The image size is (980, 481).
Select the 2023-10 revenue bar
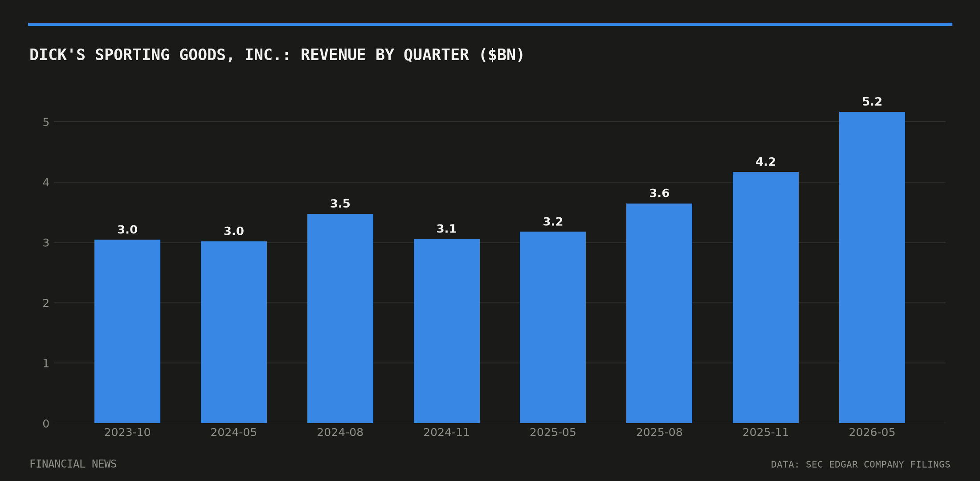pos(127,331)
